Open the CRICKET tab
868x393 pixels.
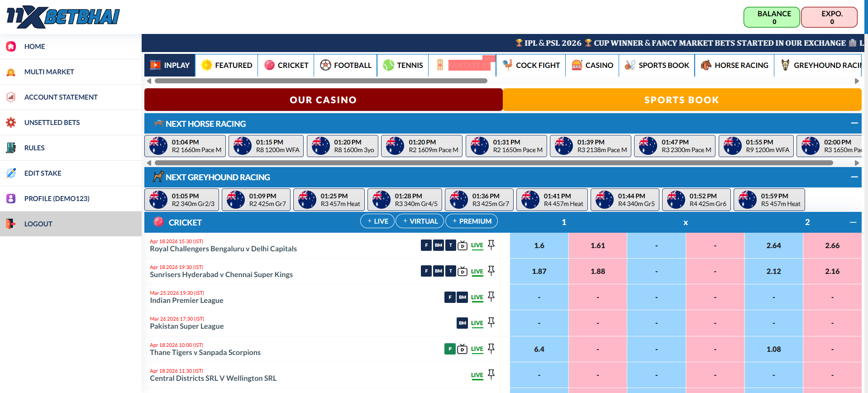286,65
